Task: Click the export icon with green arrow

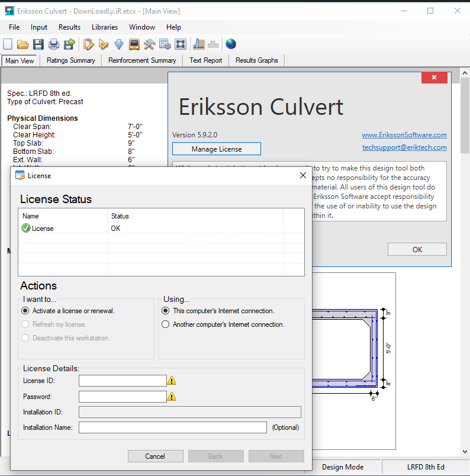Action: 69,44
